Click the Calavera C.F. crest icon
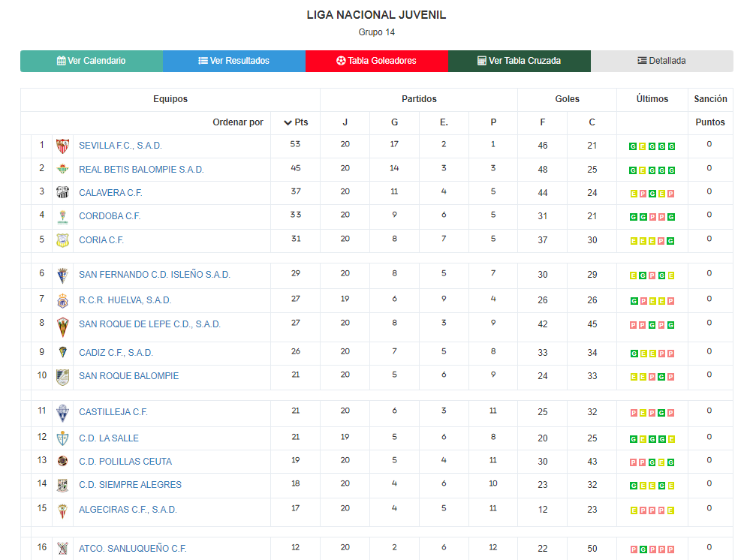Viewport: 750px width, 560px height. (x=62, y=192)
